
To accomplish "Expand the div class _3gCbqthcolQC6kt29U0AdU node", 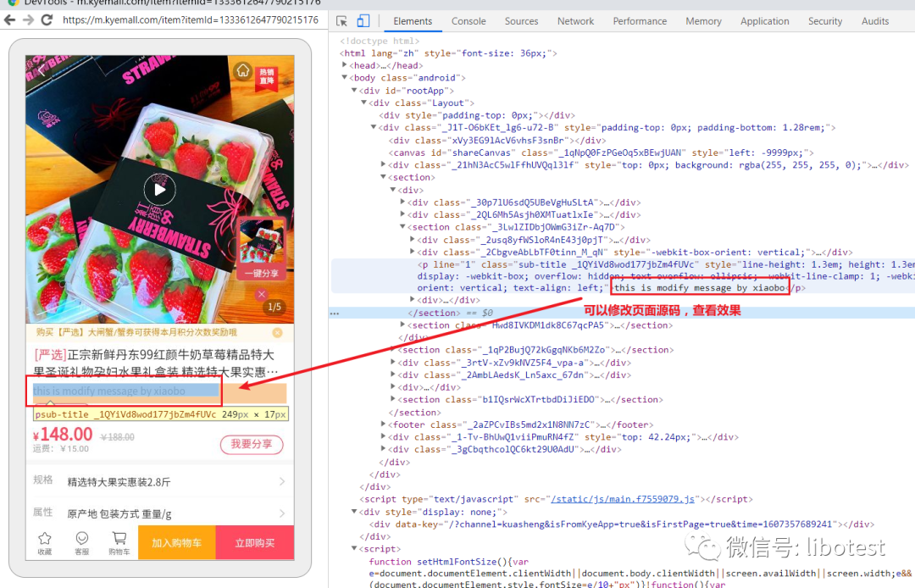I will (384, 449).
